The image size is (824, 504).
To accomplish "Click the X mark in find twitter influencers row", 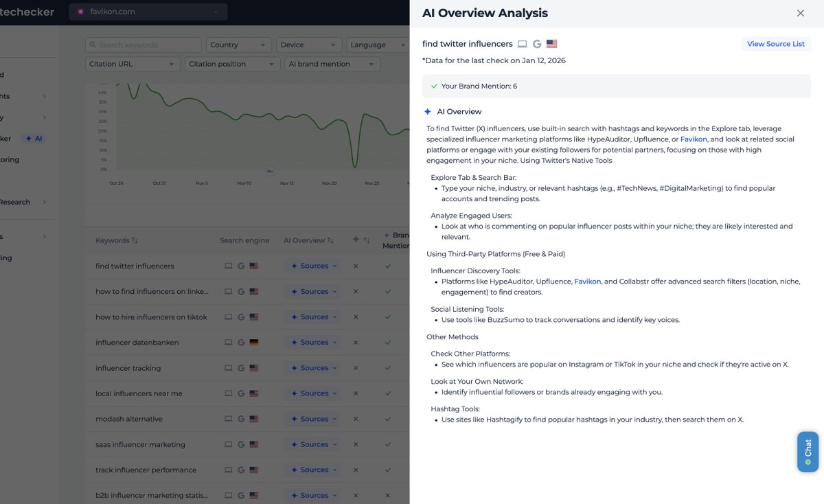I will pos(356,266).
